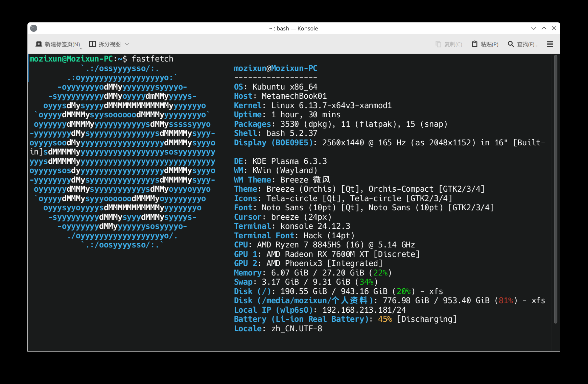The width and height of the screenshot is (588, 384).
Task: Open the hamburger menu in the toolbar
Action: point(550,44)
